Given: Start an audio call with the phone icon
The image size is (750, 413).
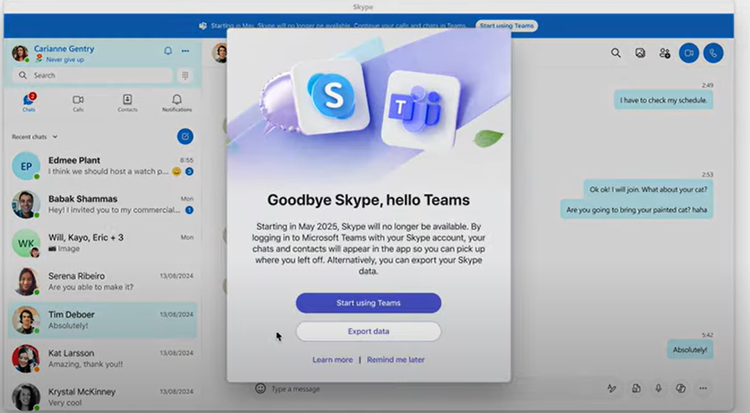Looking at the screenshot, I should [x=713, y=53].
